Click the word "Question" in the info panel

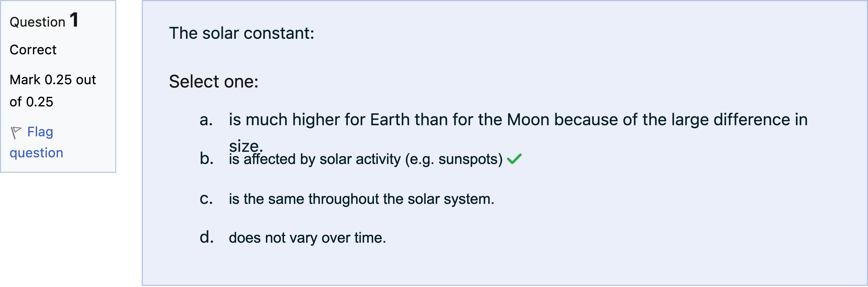click(x=37, y=22)
